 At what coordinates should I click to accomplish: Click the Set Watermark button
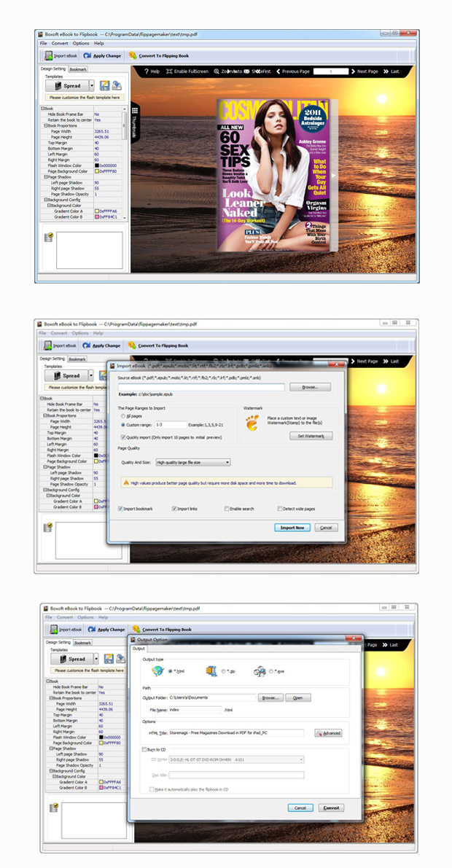311,437
